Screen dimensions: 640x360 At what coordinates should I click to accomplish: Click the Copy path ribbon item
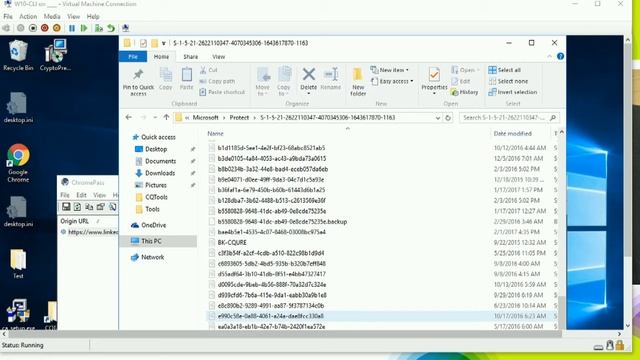[217, 81]
